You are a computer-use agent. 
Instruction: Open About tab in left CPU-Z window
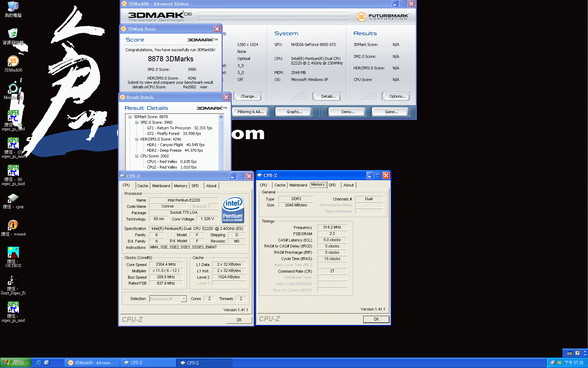coord(211,186)
